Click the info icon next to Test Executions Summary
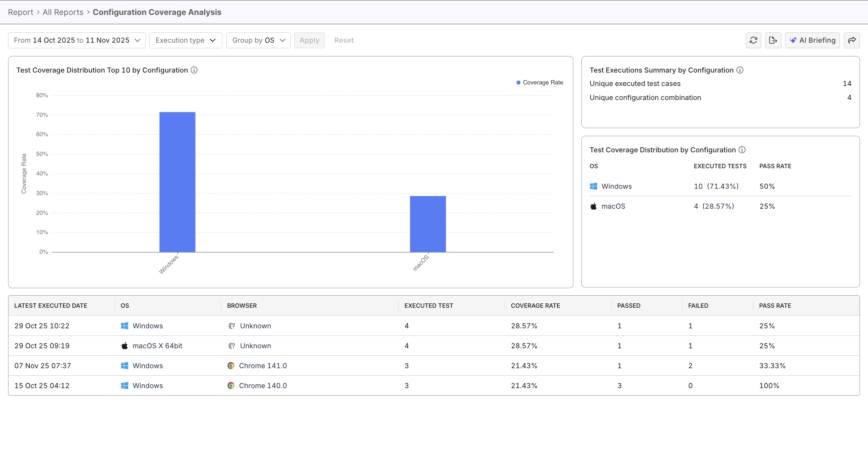Image resolution: width=868 pixels, height=461 pixels. (740, 70)
